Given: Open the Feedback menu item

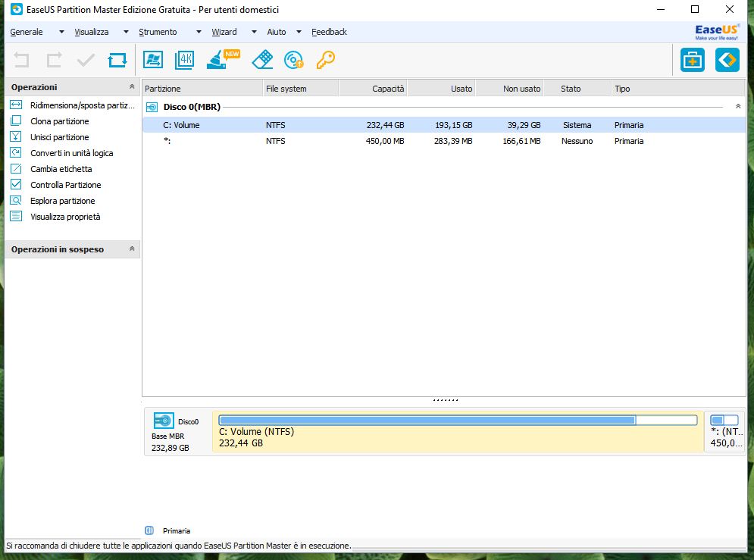Looking at the screenshot, I should pos(329,32).
